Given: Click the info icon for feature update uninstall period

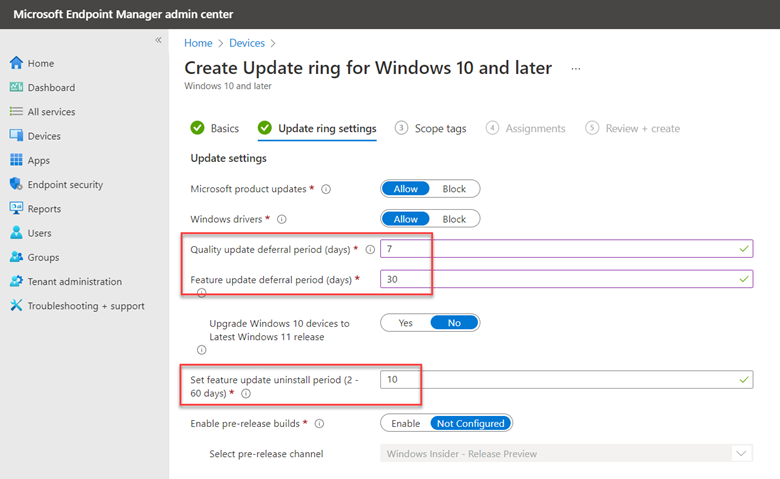Looking at the screenshot, I should pos(246,394).
